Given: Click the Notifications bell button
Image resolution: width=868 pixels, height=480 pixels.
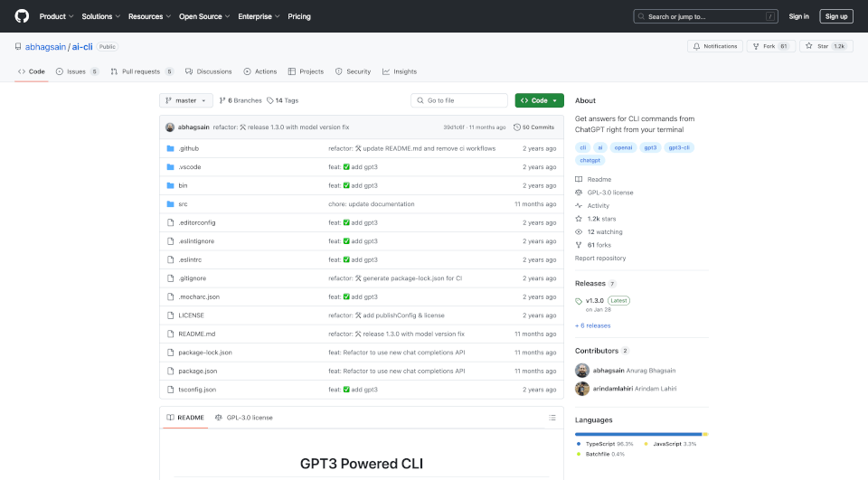Looking at the screenshot, I should [x=714, y=46].
